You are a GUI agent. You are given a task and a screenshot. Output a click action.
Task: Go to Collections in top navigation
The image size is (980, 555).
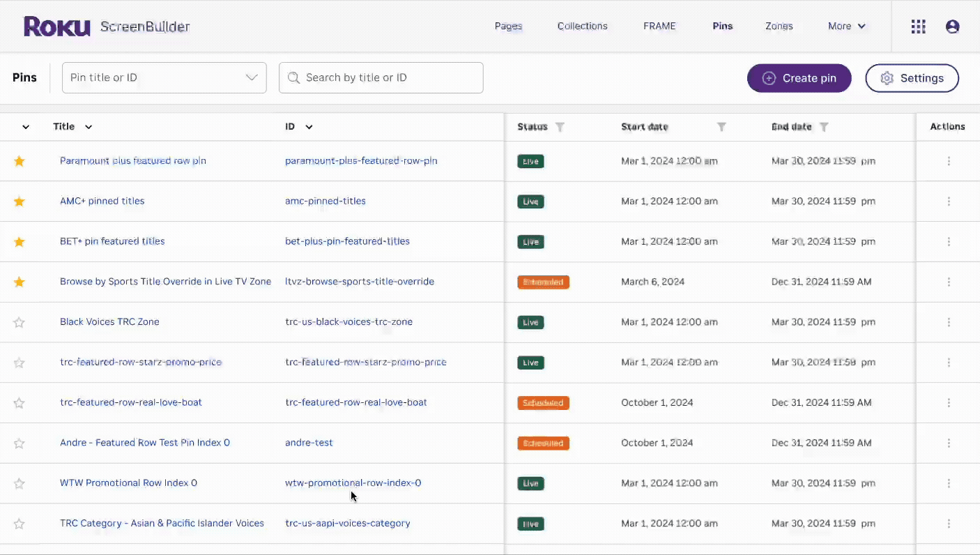583,26
